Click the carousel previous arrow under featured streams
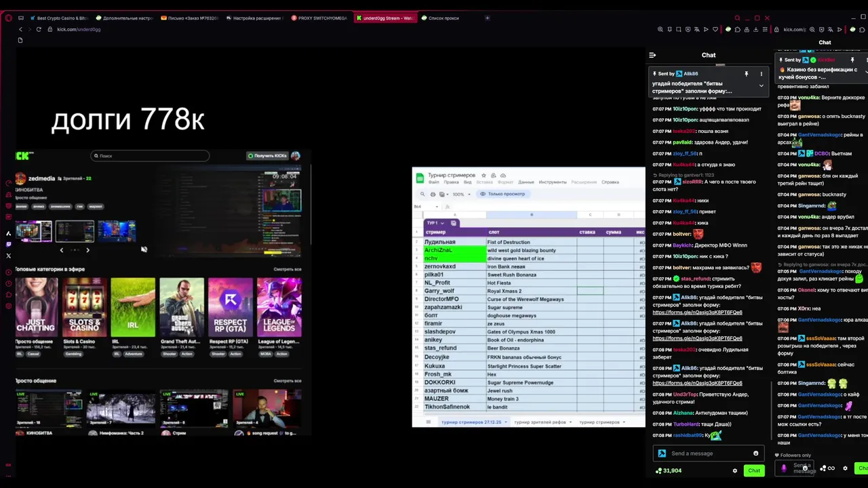The width and height of the screenshot is (868, 488). point(62,250)
